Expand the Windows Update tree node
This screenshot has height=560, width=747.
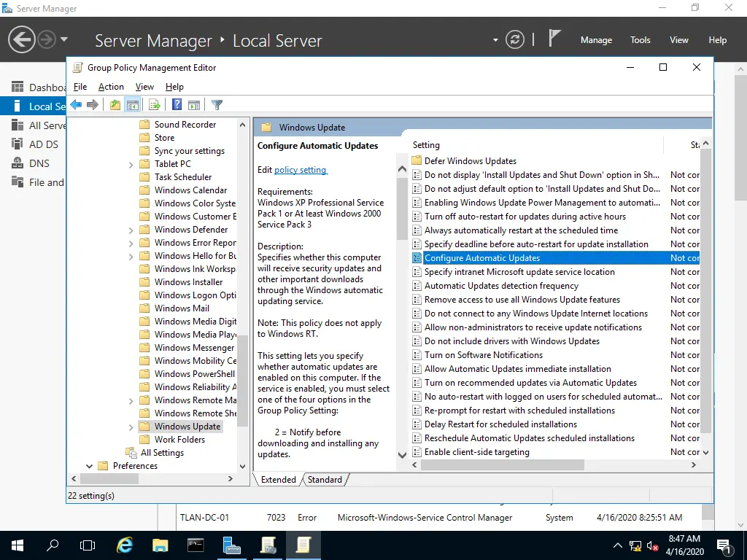pos(131,427)
